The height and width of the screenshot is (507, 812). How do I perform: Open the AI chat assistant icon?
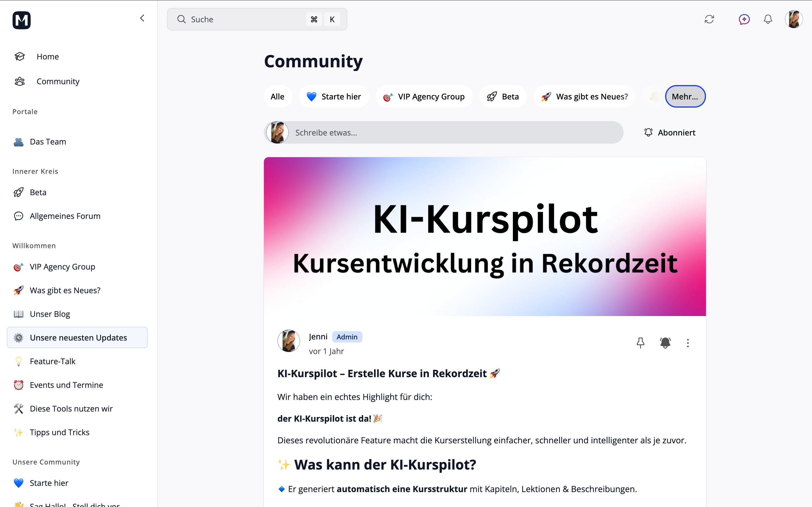pos(744,19)
